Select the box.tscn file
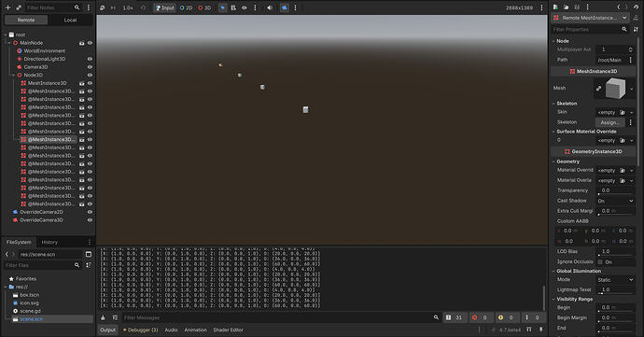This screenshot has width=644, height=337. [x=30, y=295]
